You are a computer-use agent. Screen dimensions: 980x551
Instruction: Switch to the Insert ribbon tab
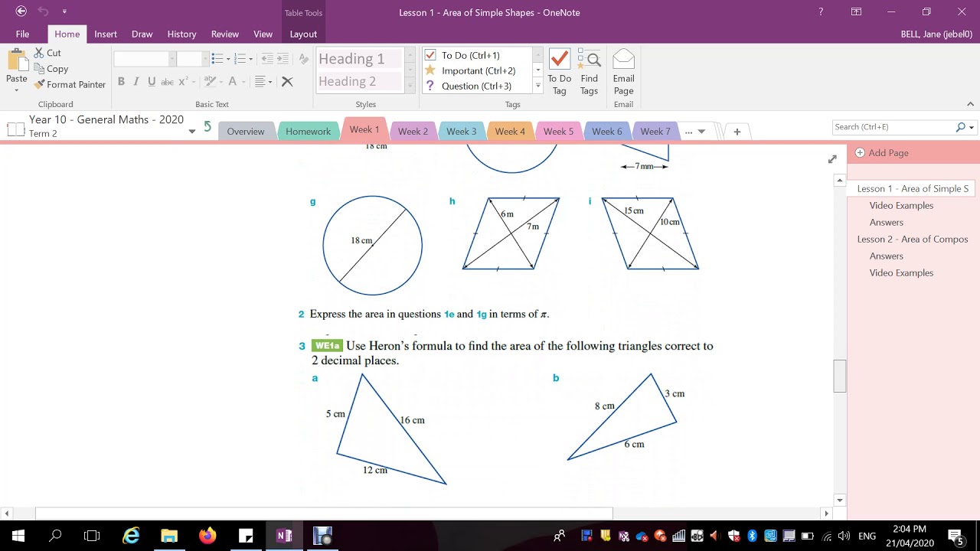click(x=106, y=34)
